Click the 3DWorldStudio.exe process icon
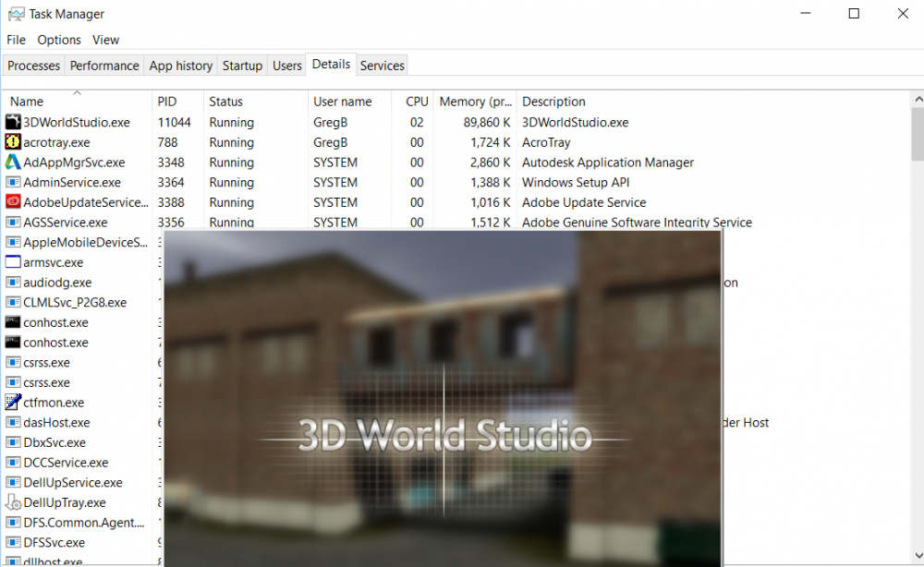 click(13, 122)
